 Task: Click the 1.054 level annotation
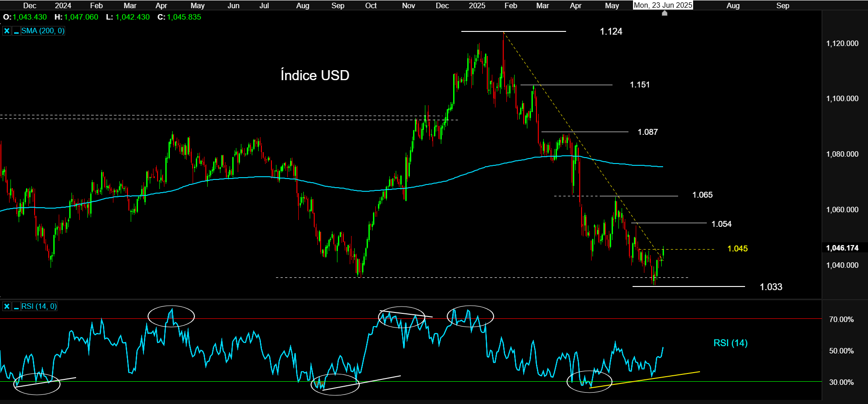pyautogui.click(x=721, y=224)
